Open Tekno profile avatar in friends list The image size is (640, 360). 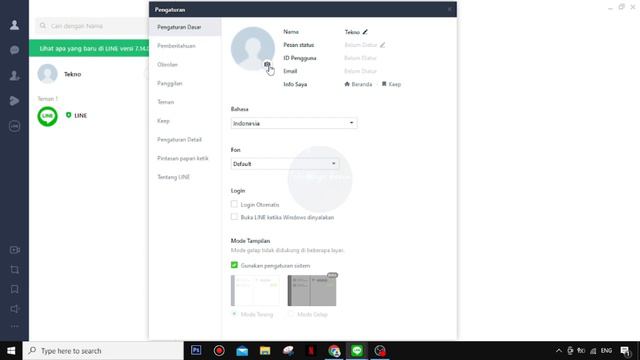(47, 74)
